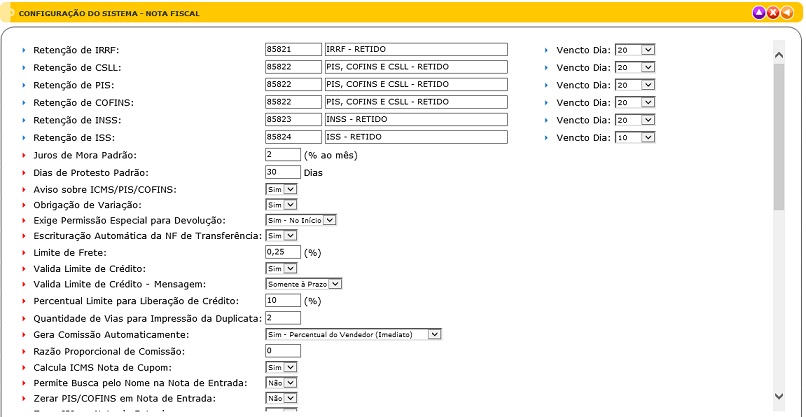Open the Vencto Dia dropdown for Retenção de IRRF
Viewport: 806px width, 417px height.
(x=635, y=49)
